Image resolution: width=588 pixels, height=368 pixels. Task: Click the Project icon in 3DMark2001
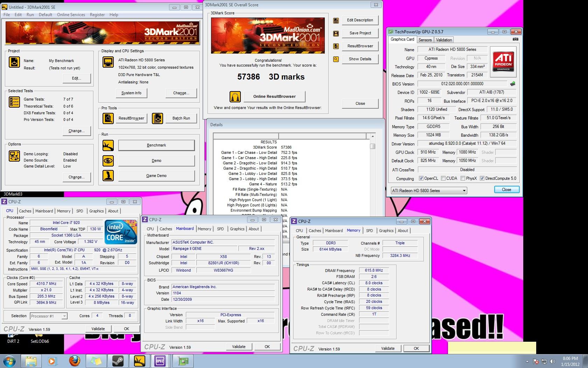coord(14,62)
